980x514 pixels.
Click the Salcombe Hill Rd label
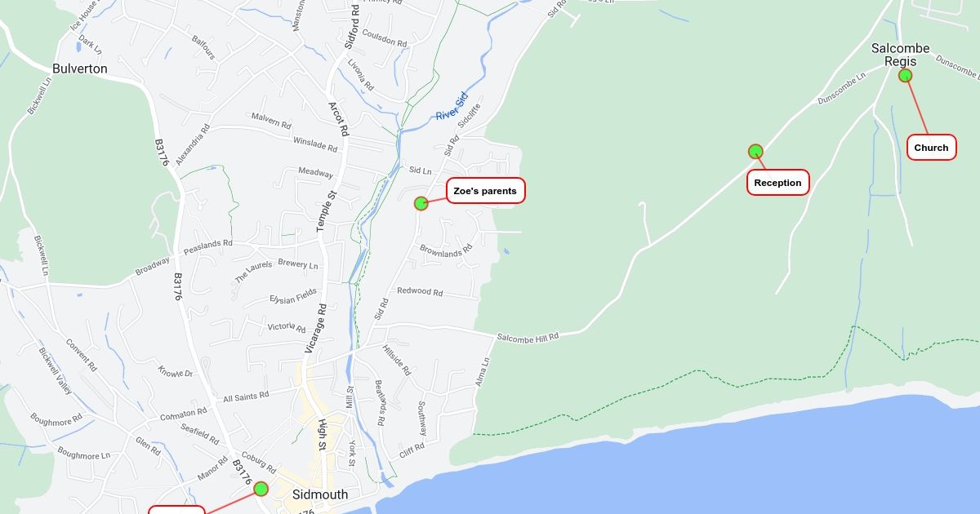tap(528, 337)
